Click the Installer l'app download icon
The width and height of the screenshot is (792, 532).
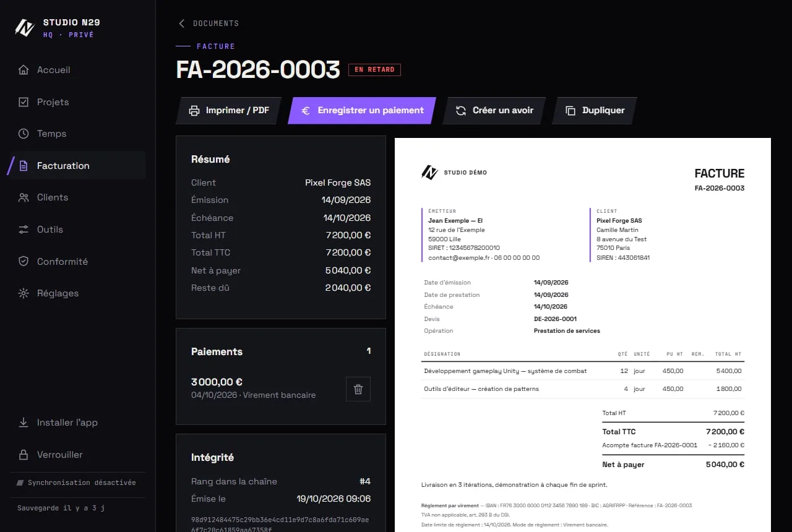[24, 423]
